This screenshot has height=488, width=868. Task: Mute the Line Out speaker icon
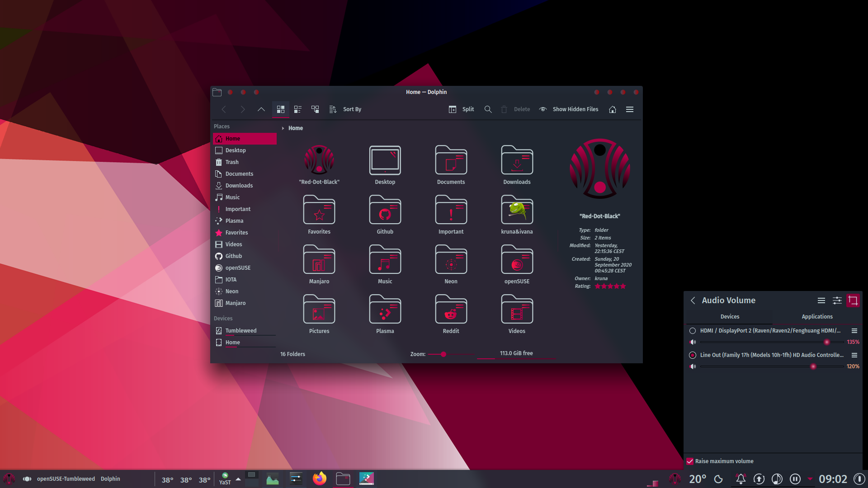coord(693,366)
